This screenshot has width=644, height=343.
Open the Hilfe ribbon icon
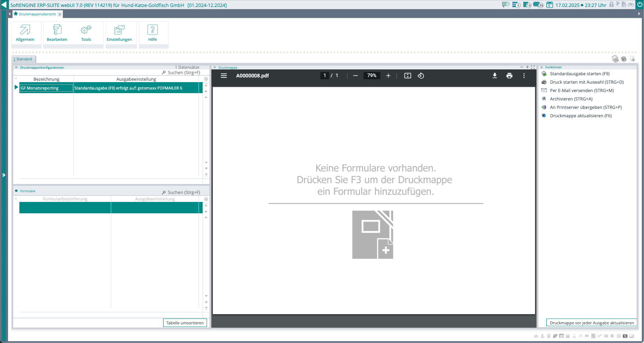click(x=152, y=34)
